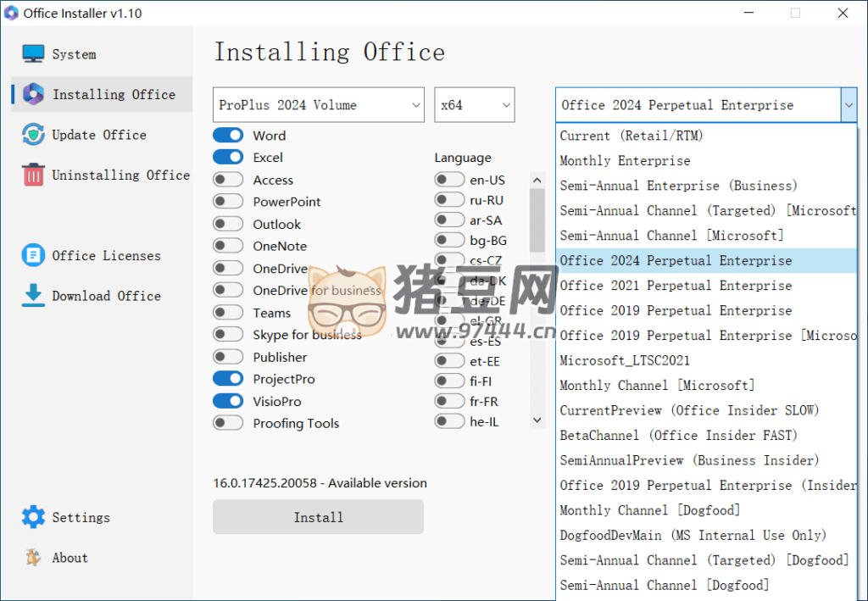Screen dimensions: 868x601
Task: Open Download Office page
Action: click(106, 296)
